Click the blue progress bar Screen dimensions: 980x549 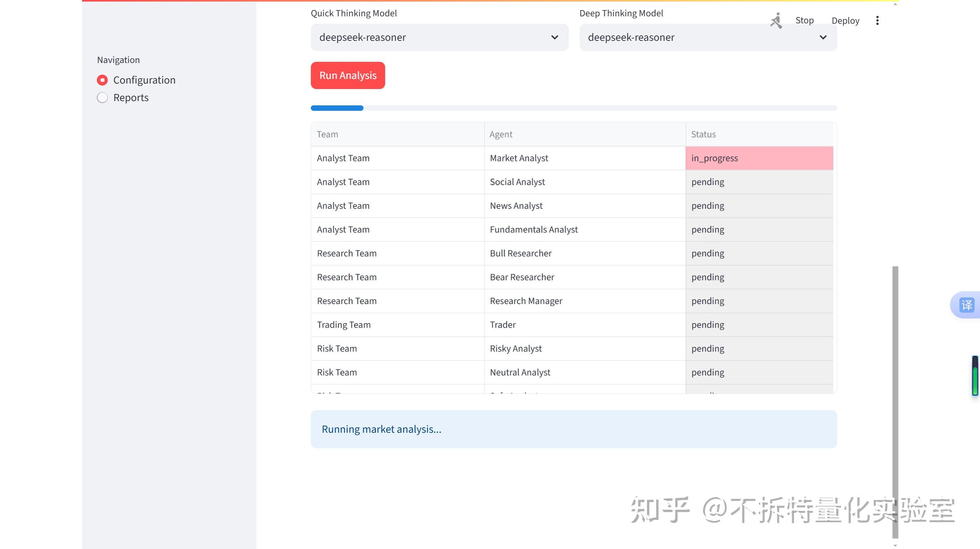tap(337, 108)
